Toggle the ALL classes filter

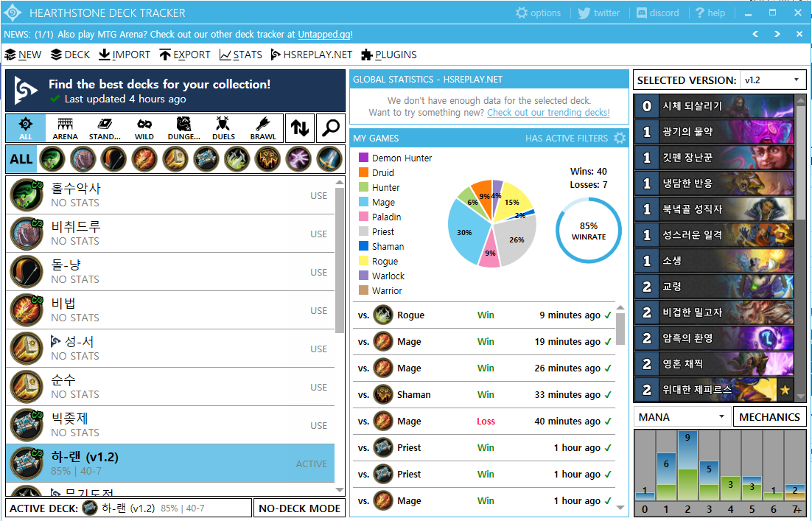pos(21,159)
